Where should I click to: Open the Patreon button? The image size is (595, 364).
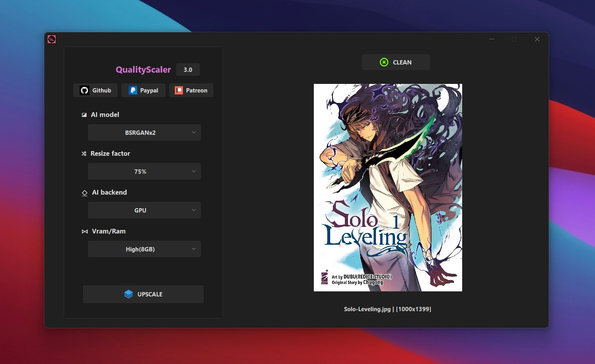click(191, 90)
